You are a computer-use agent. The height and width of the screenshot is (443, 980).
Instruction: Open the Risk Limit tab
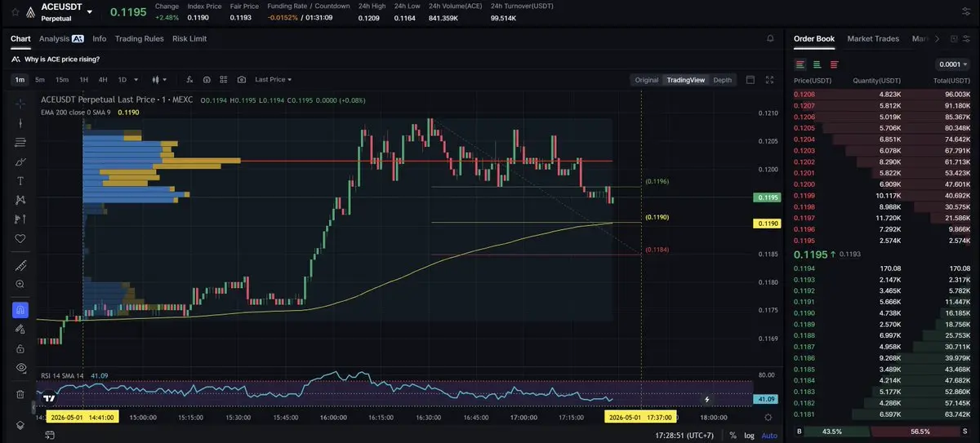[189, 38]
